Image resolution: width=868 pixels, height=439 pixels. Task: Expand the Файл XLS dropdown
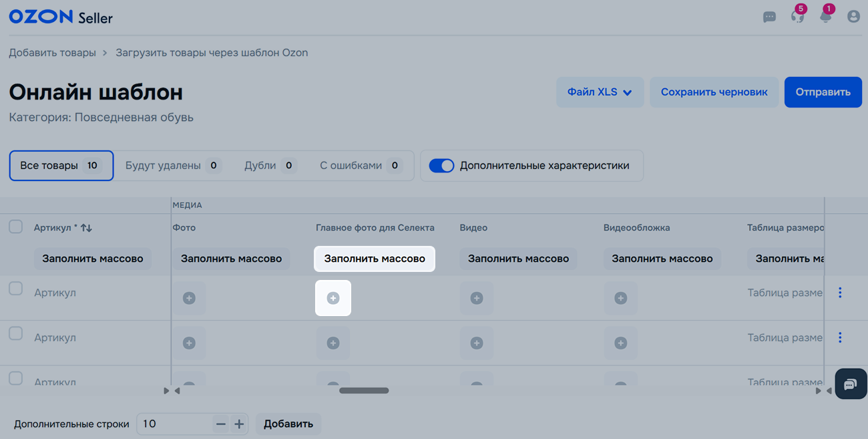click(x=600, y=92)
